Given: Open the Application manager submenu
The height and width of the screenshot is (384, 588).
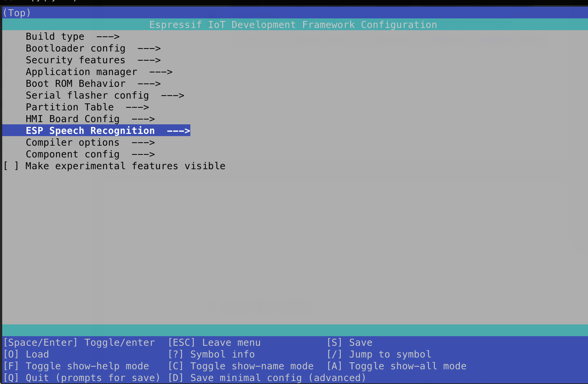Looking at the screenshot, I should [99, 72].
